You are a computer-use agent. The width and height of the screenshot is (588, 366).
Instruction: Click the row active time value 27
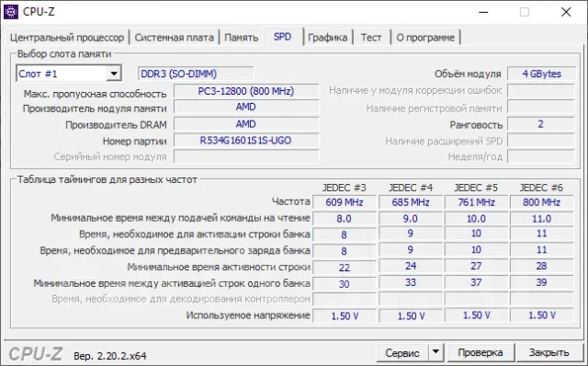(x=476, y=266)
